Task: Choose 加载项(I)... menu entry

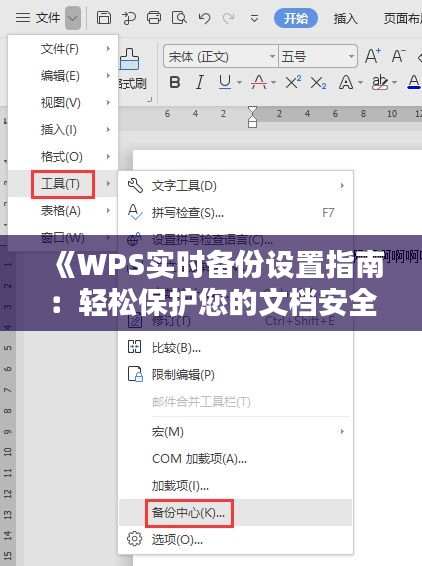Action: [x=235, y=486]
